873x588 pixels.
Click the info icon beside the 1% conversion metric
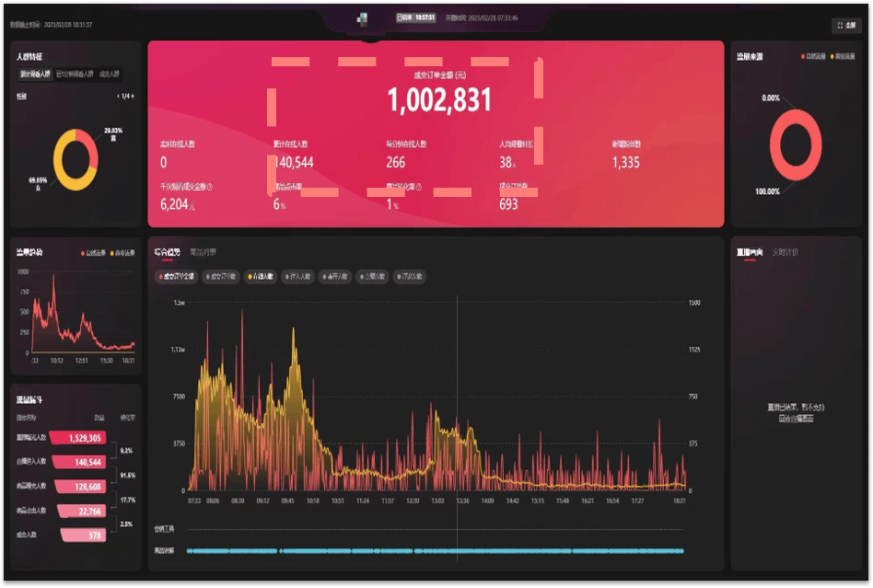[x=419, y=187]
